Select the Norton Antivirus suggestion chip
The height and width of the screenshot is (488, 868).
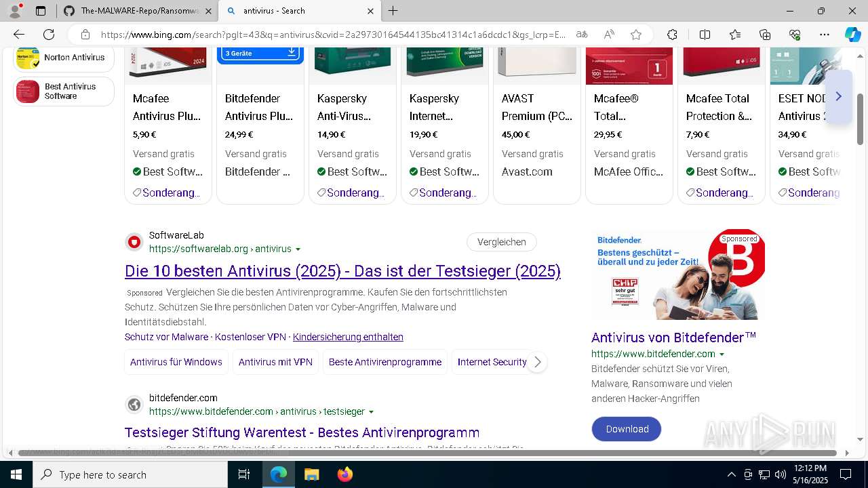click(64, 58)
